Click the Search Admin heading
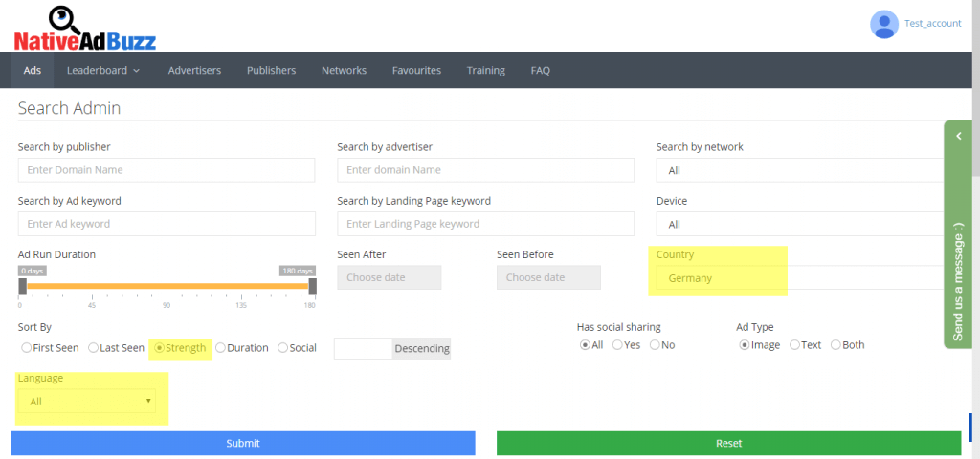 (x=69, y=108)
